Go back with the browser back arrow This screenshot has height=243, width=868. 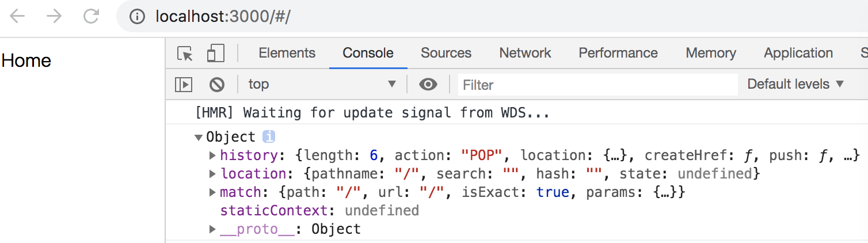pyautogui.click(x=17, y=16)
